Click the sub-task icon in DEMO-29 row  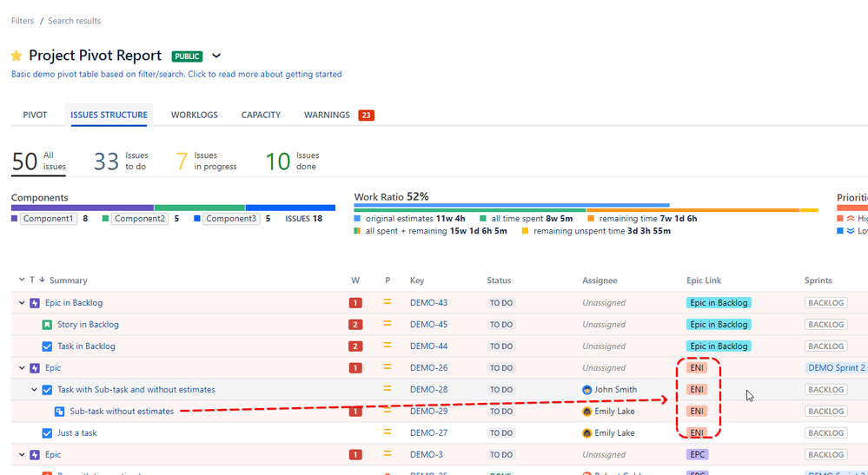[59, 412]
